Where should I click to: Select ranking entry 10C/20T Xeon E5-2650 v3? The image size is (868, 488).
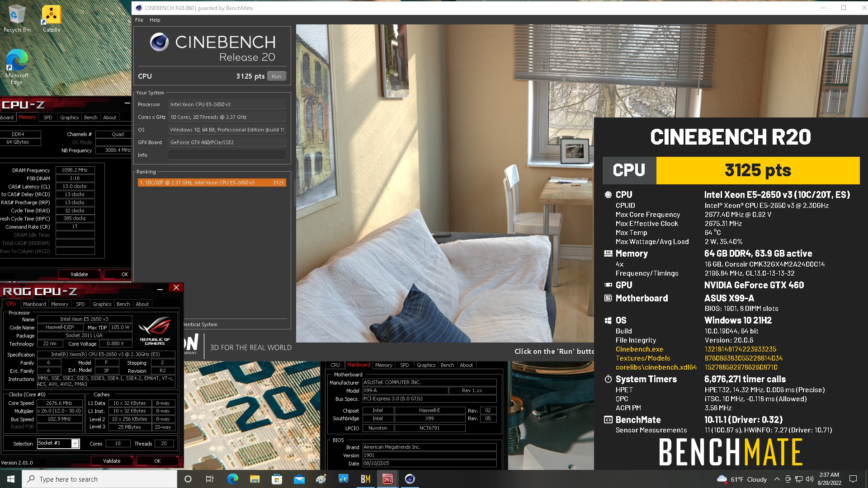[212, 183]
